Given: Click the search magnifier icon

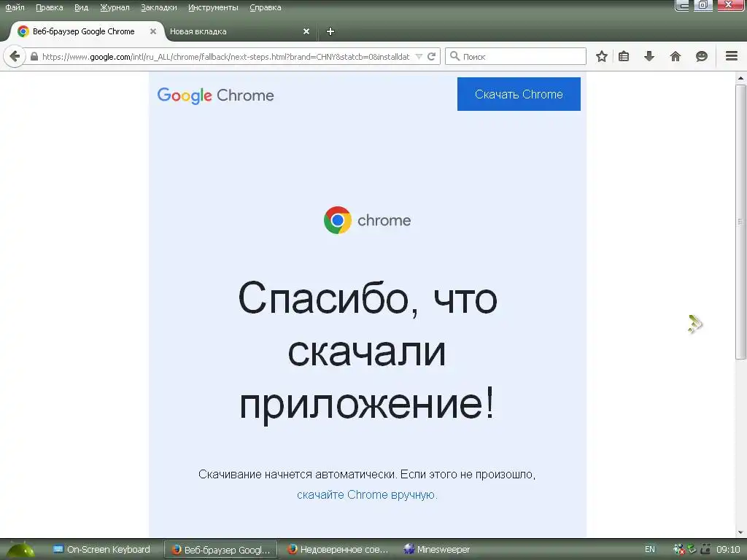Looking at the screenshot, I should 455,56.
